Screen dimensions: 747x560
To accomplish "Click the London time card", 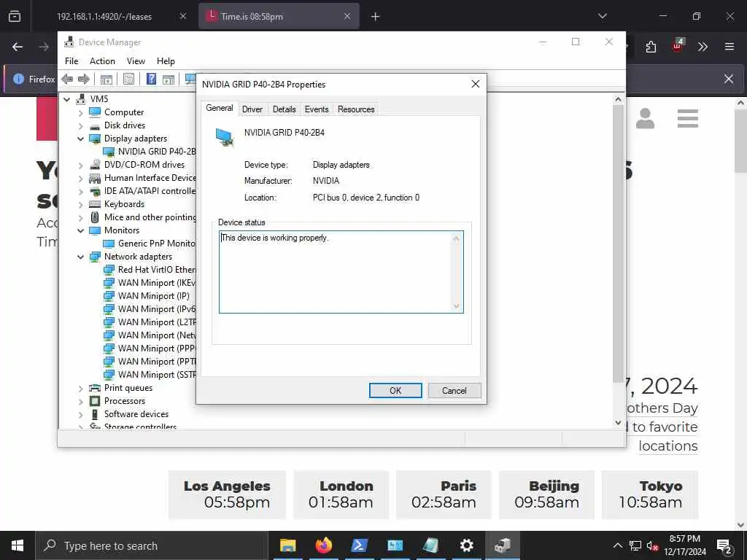I will tap(341, 494).
